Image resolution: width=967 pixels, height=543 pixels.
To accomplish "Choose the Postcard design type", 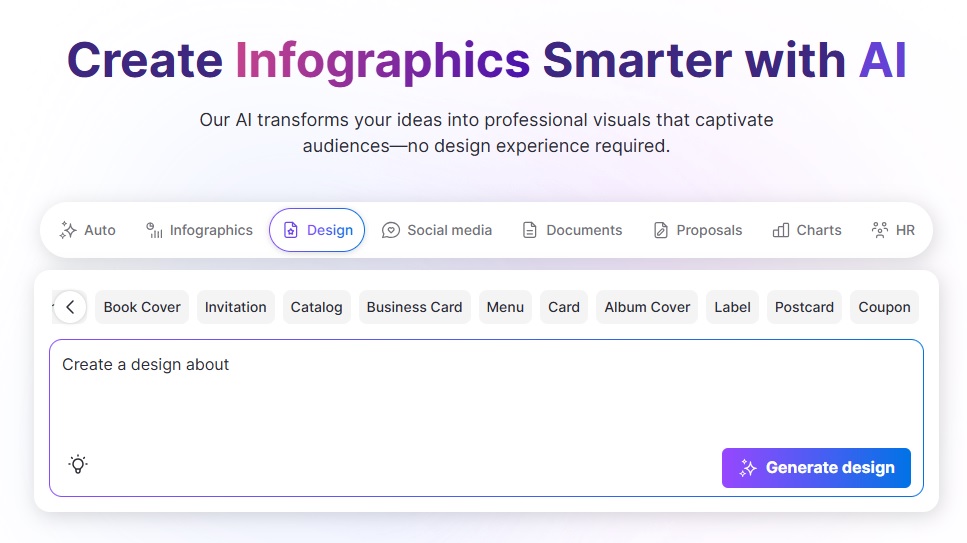I will pyautogui.click(x=804, y=307).
